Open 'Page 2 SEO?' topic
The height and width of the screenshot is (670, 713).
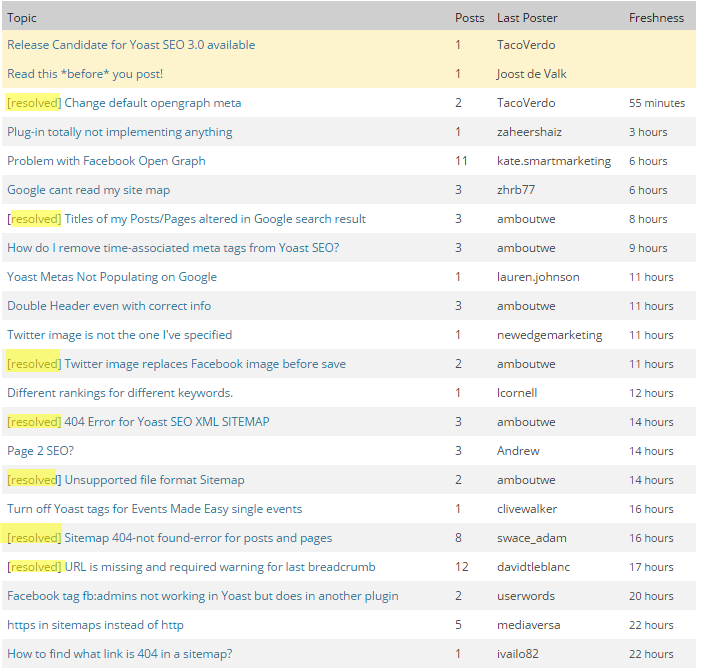point(40,451)
